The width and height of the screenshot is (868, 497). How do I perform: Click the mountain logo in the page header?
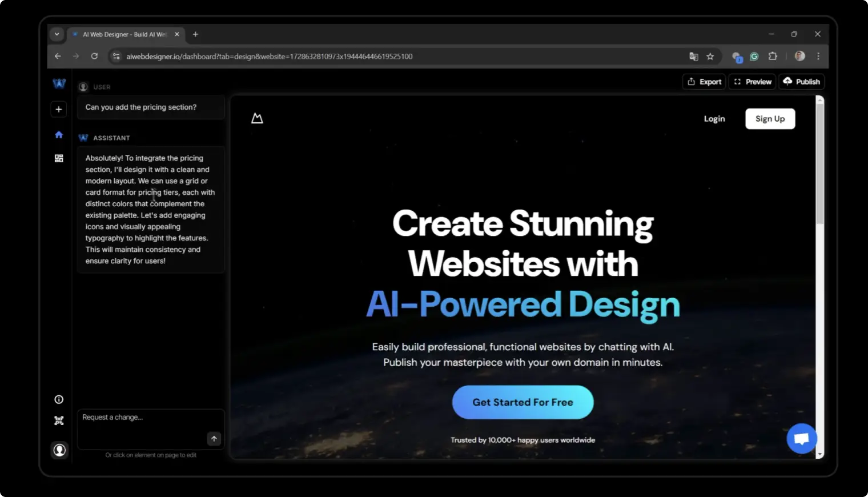(x=257, y=118)
